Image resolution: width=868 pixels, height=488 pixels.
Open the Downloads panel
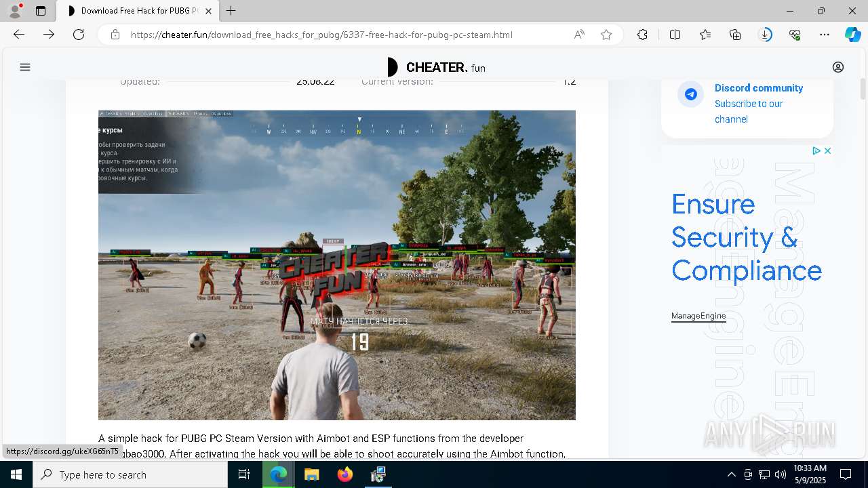coord(765,35)
